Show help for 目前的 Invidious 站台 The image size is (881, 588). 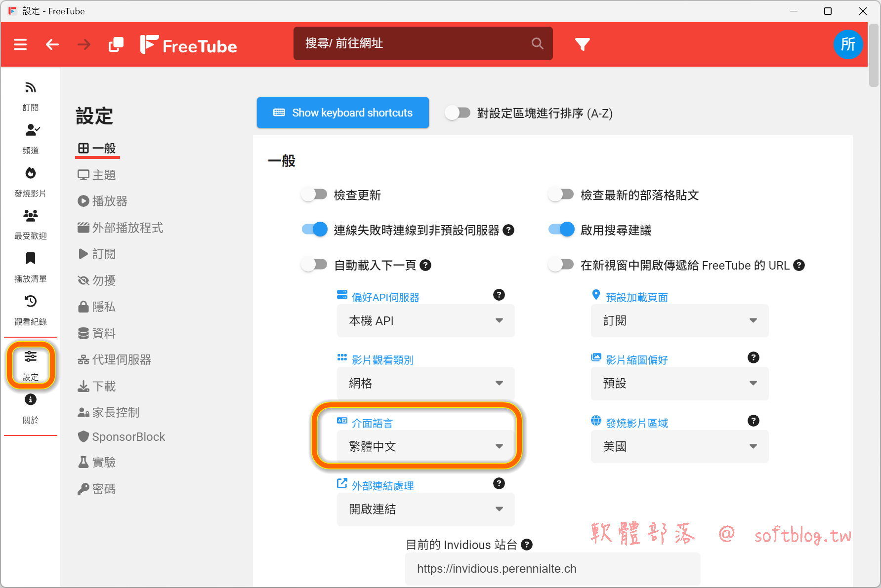tap(527, 545)
